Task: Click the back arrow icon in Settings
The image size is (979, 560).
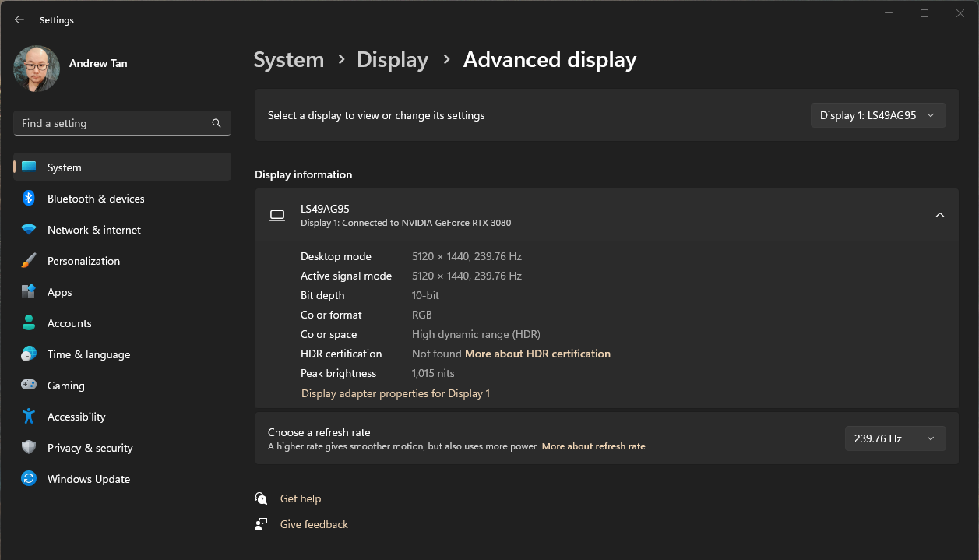Action: 19,20
